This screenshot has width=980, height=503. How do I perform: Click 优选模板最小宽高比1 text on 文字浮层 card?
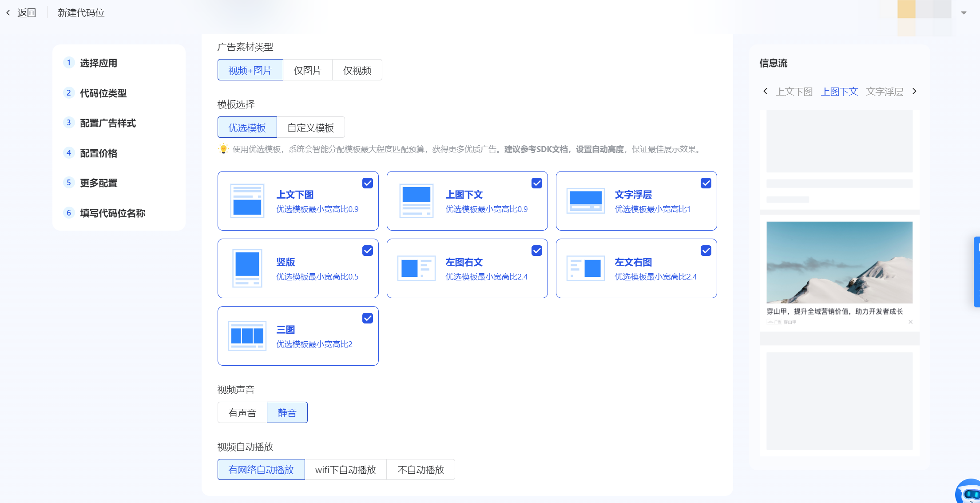point(652,209)
